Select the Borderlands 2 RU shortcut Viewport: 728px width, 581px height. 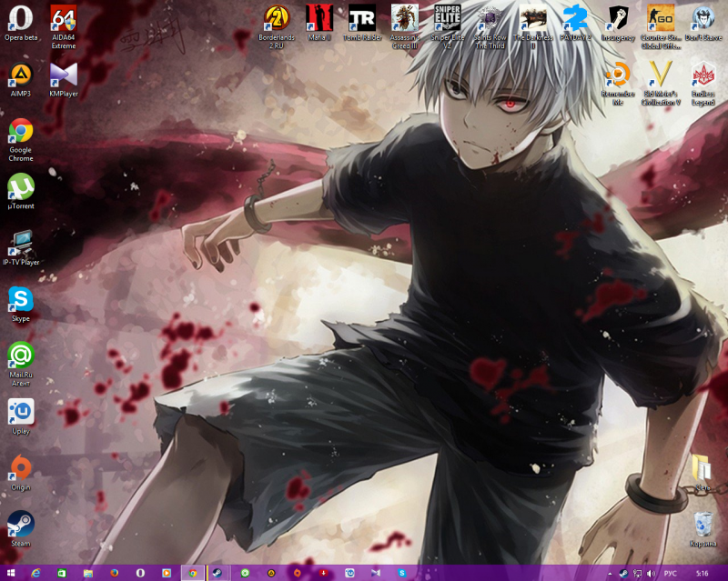277,27
